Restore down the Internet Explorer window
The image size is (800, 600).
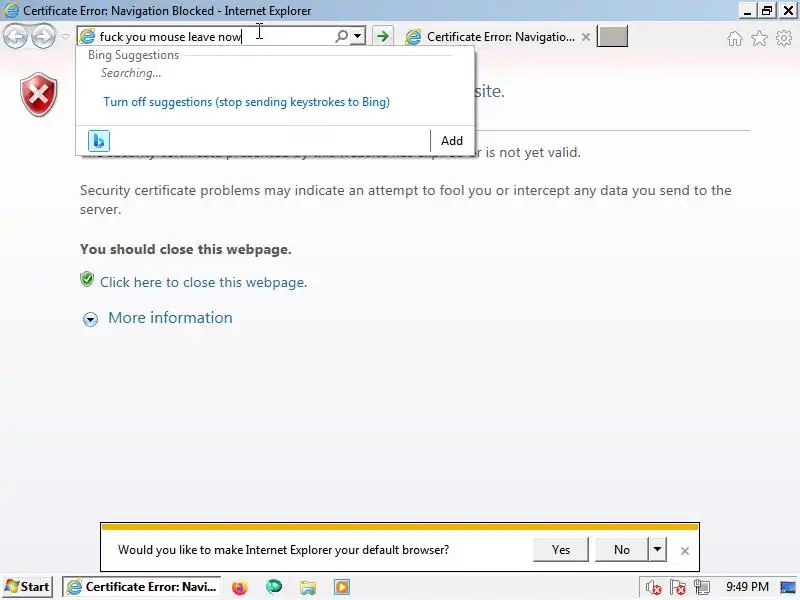click(x=767, y=10)
